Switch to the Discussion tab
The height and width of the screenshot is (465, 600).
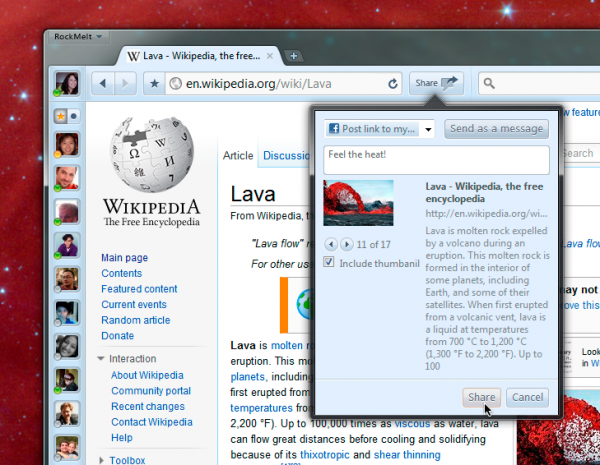click(x=286, y=155)
